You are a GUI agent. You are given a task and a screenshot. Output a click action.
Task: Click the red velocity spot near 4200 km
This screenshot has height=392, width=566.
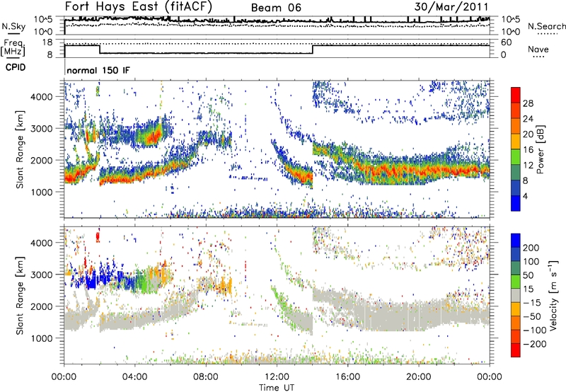tap(98, 237)
